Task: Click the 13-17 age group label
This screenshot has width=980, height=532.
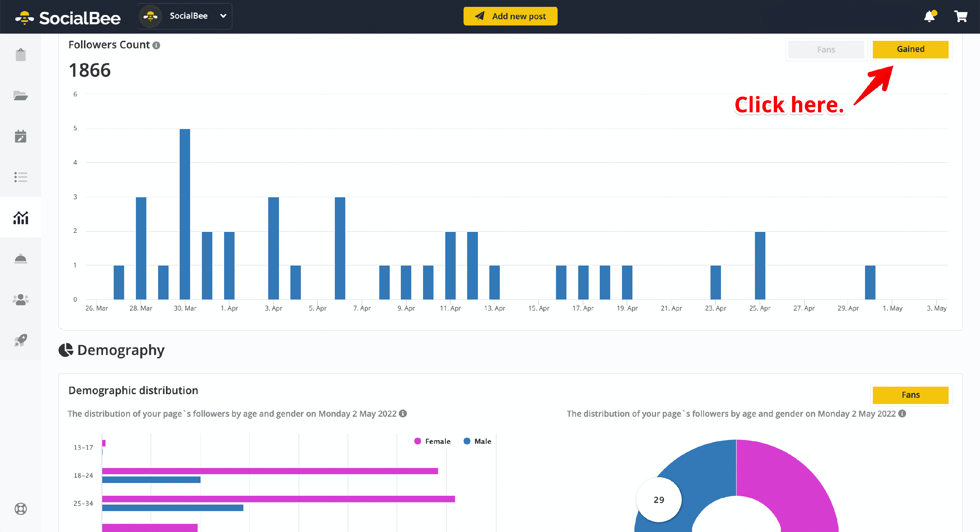Action: pos(83,447)
